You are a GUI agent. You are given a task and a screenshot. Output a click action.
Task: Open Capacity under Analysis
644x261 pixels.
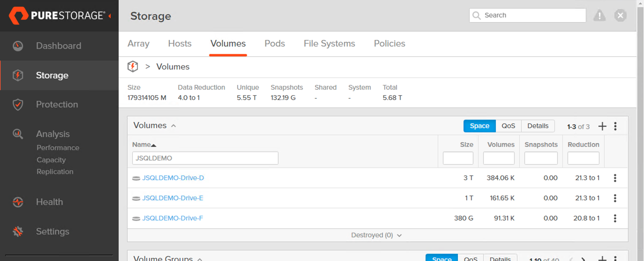point(51,160)
